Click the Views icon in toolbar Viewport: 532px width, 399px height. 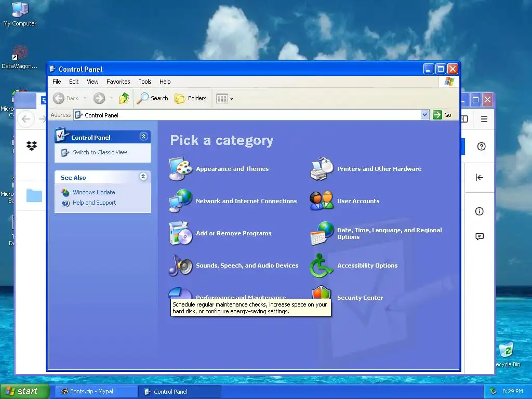click(222, 99)
